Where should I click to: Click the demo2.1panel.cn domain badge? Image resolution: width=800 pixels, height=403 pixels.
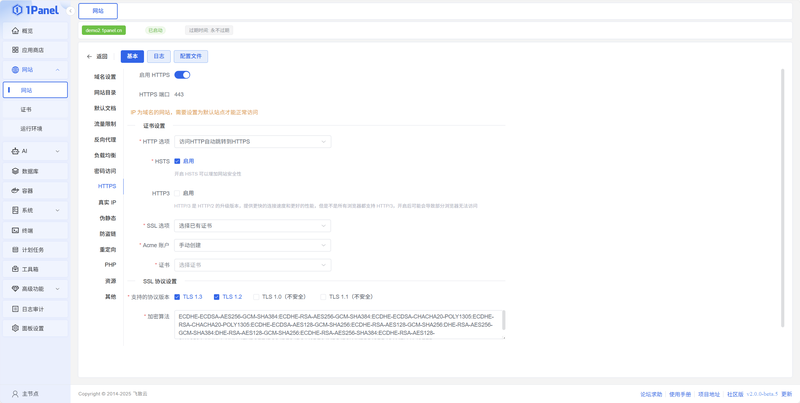(x=104, y=31)
